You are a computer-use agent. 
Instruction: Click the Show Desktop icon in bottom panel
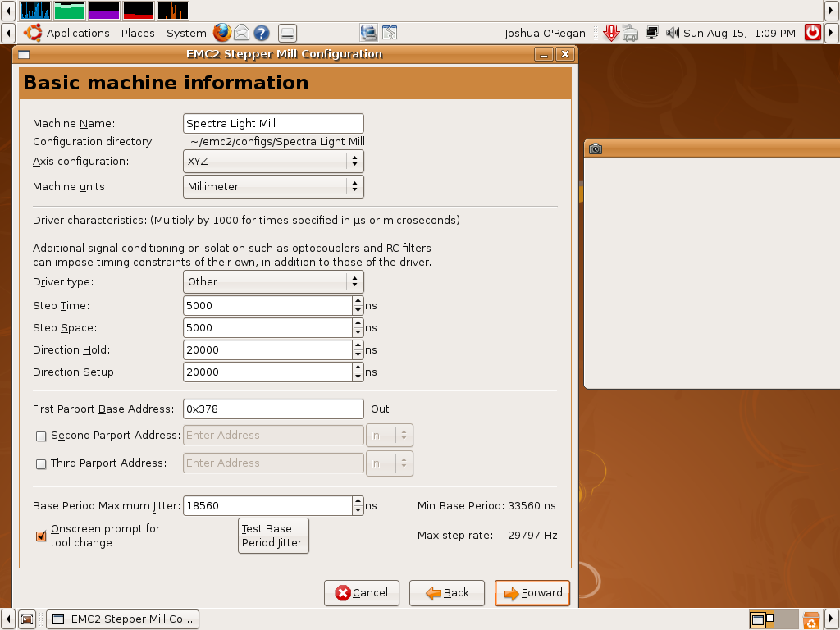point(27,619)
